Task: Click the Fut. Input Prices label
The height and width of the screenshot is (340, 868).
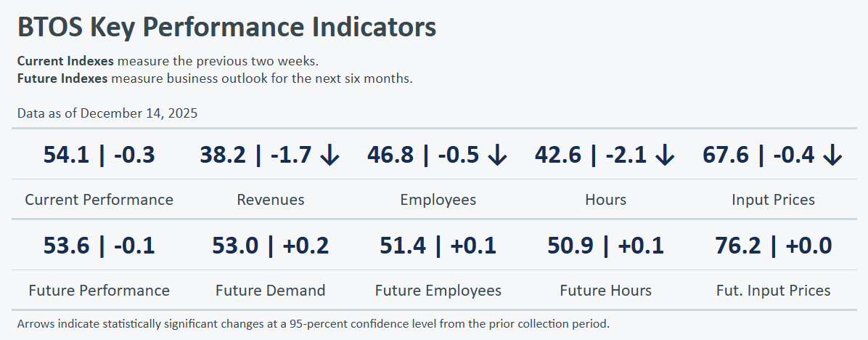Action: [772, 291]
